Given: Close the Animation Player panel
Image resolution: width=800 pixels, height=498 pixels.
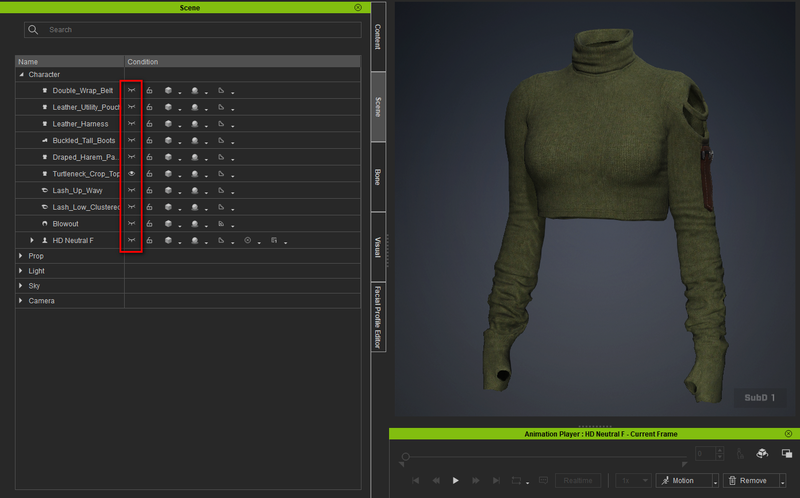Looking at the screenshot, I should [788, 434].
